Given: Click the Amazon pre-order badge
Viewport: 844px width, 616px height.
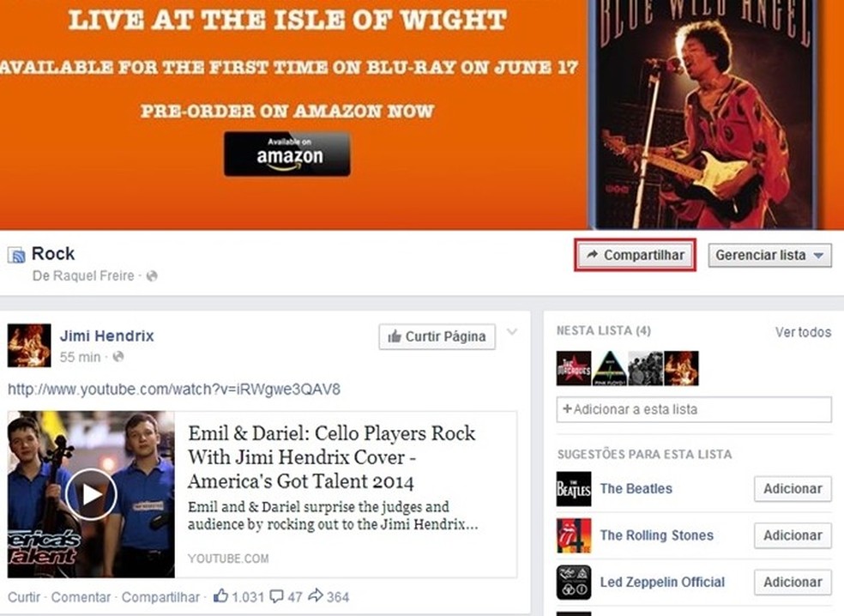Looking at the screenshot, I should pos(287,154).
